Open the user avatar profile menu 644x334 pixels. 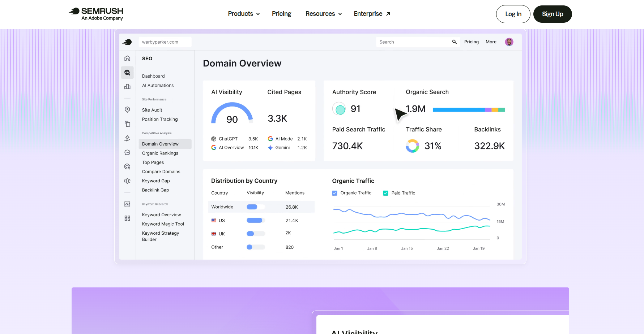509,42
